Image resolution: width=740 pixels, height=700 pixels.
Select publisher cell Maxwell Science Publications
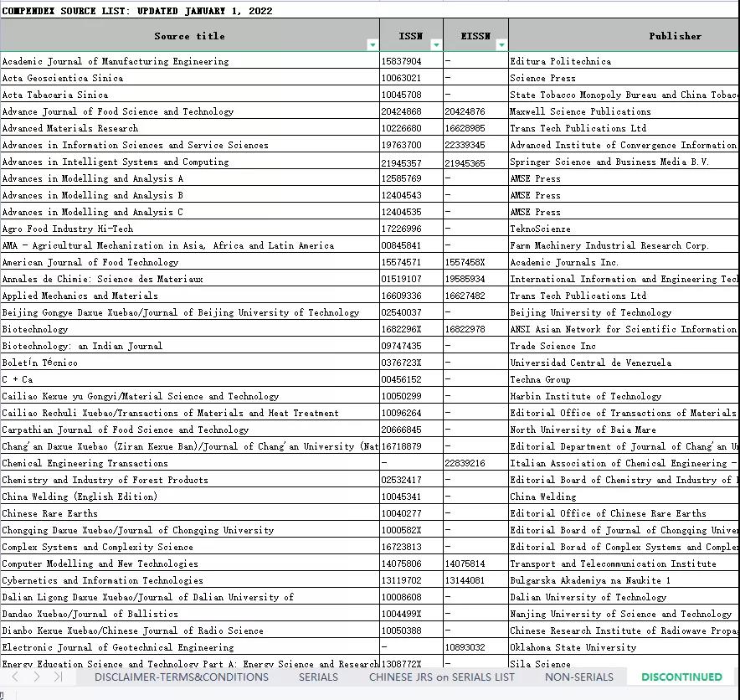tap(624, 111)
